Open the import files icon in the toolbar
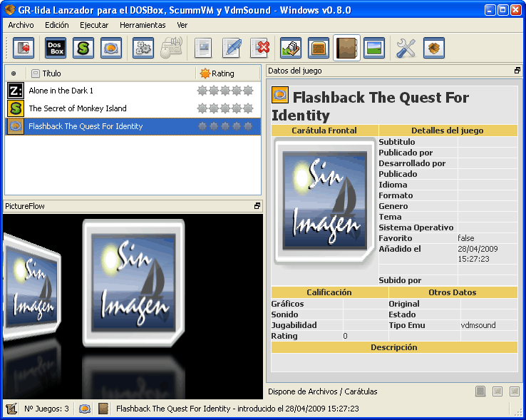Viewport: 526px width, 420px height. click(291, 48)
